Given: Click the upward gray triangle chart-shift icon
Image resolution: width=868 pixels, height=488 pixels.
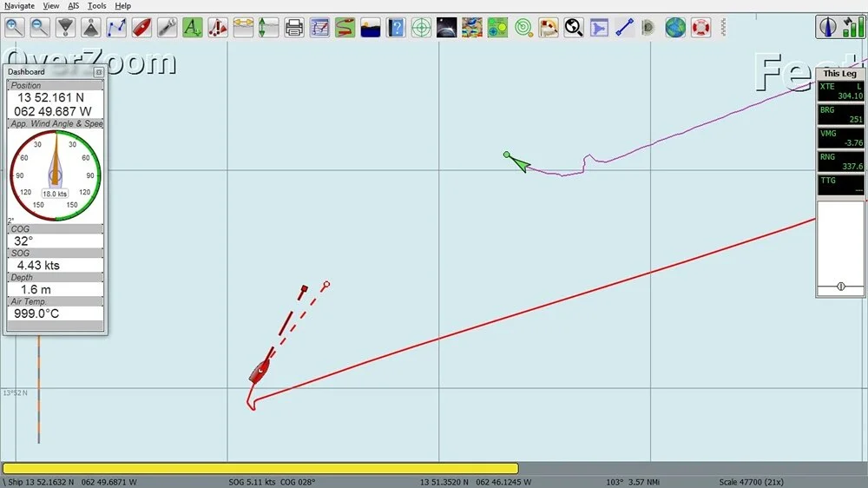Looking at the screenshot, I should pos(91,27).
